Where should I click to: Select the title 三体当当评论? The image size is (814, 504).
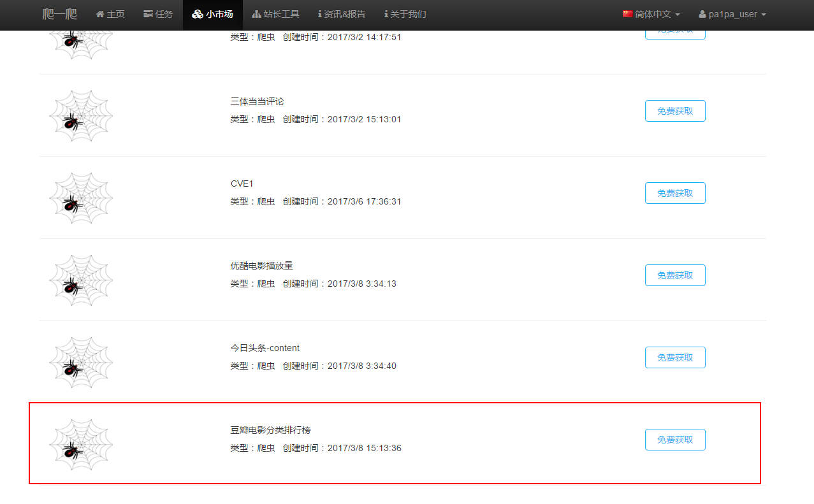(x=257, y=101)
